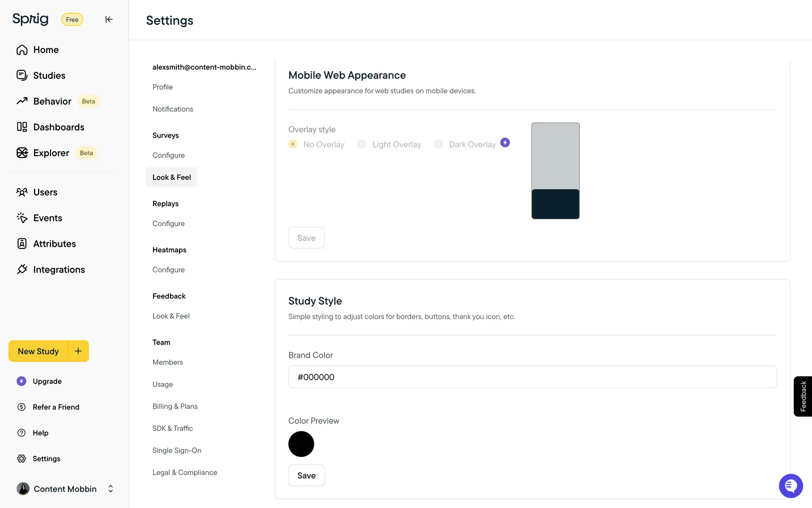Select the Dark Overlay option
Image resolution: width=812 pixels, height=508 pixels.
pos(438,144)
